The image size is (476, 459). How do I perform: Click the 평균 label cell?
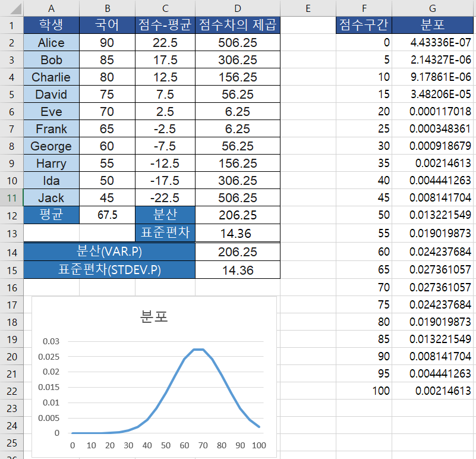tap(51, 215)
